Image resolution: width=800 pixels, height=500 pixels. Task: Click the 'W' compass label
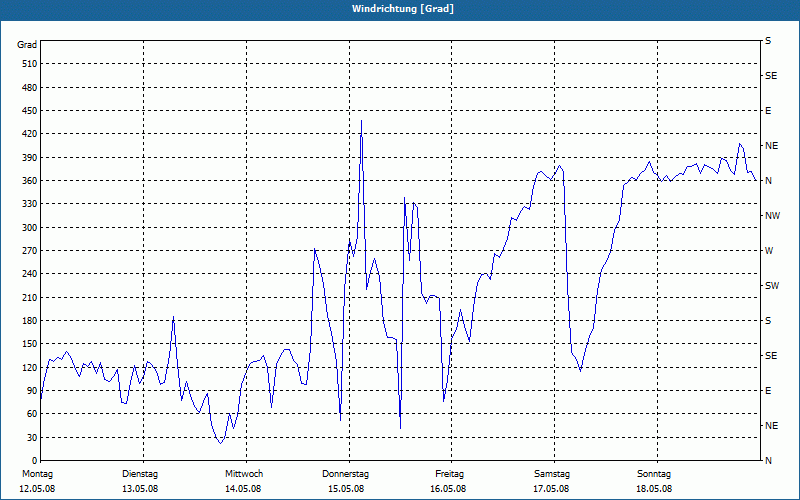click(x=769, y=251)
